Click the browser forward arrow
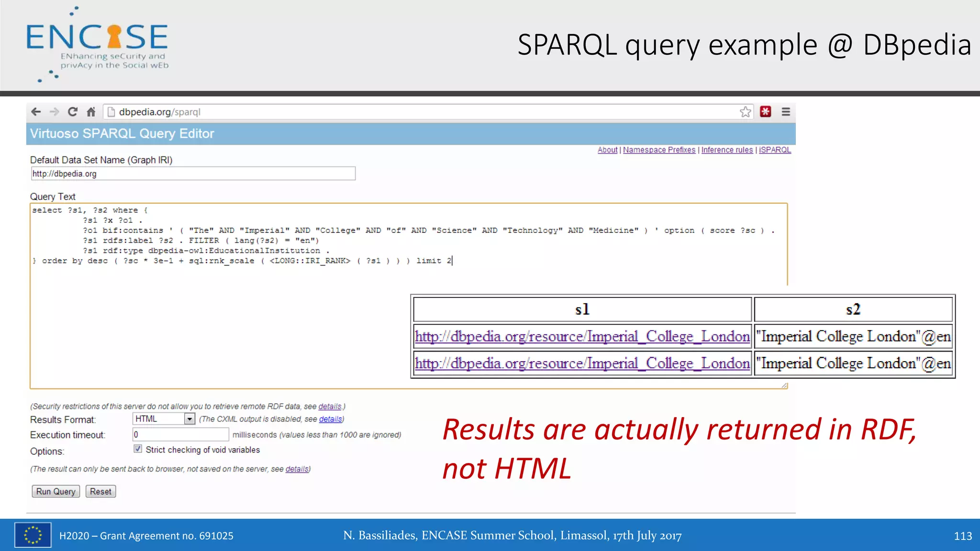This screenshot has height=551, width=980. coord(54,112)
